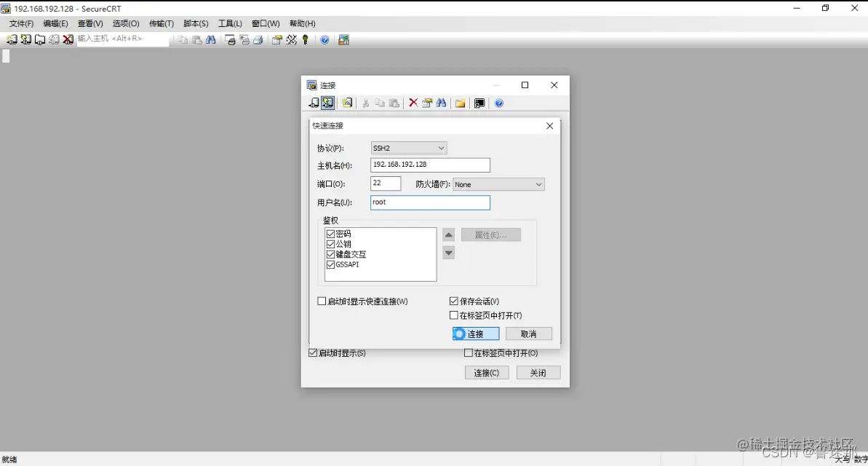868x466 pixels.
Task: Click Properties icon in 连接 dialog toolbar
Action: point(427,103)
